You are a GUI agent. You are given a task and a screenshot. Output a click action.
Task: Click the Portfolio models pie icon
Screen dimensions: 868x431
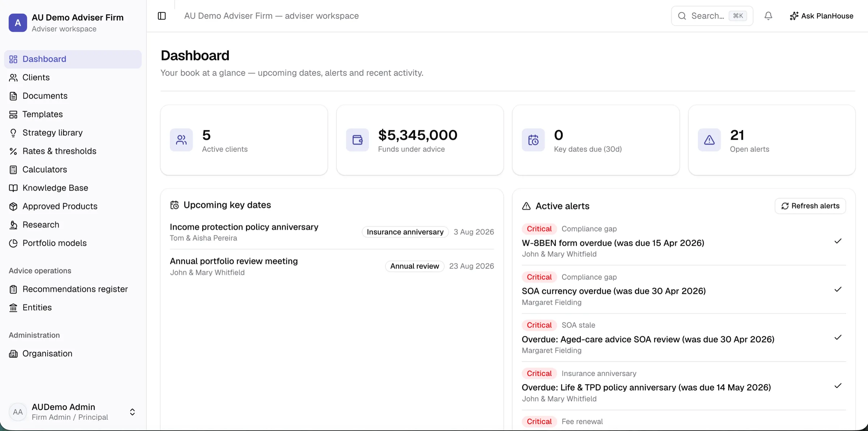13,243
